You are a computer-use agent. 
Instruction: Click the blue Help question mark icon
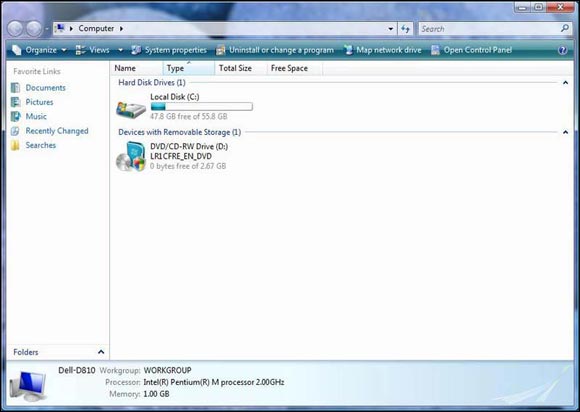[563, 50]
